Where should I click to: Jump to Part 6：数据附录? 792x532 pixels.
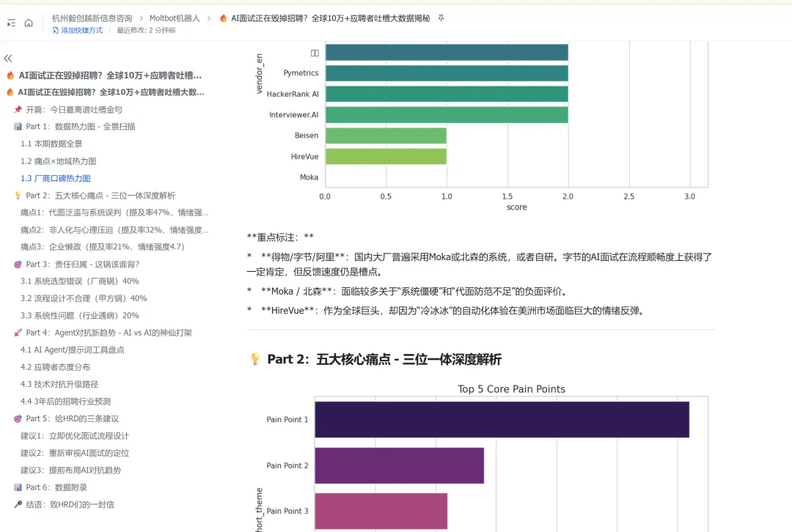(56, 487)
